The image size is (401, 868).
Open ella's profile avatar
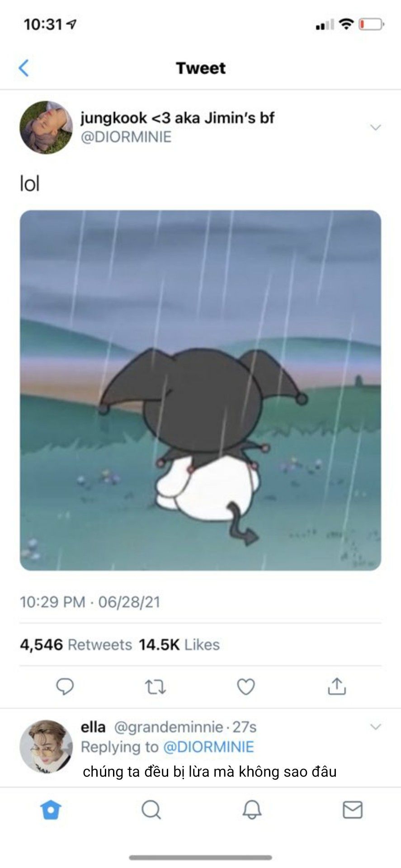pos(46,746)
